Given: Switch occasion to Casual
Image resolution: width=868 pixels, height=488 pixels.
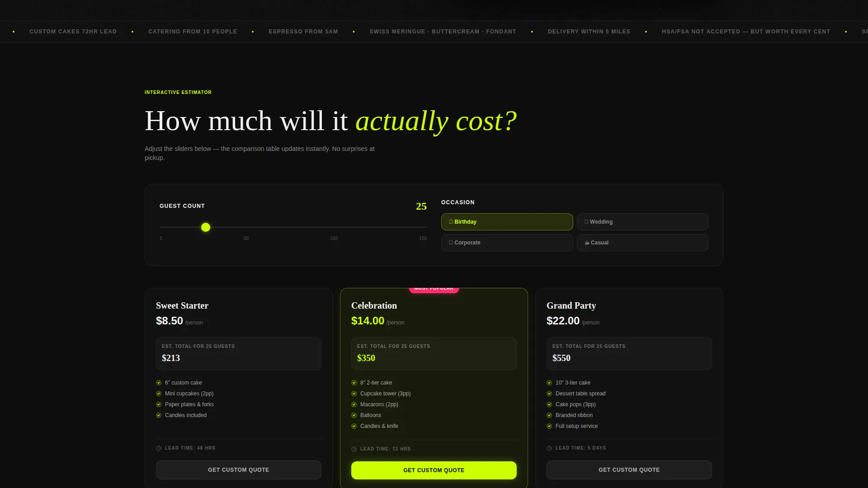Looking at the screenshot, I should coord(642,243).
